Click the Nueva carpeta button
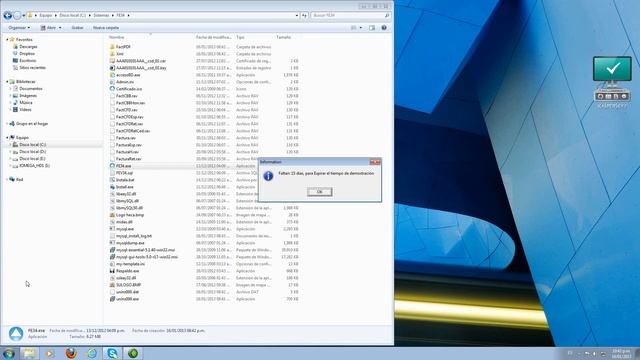 106,28
